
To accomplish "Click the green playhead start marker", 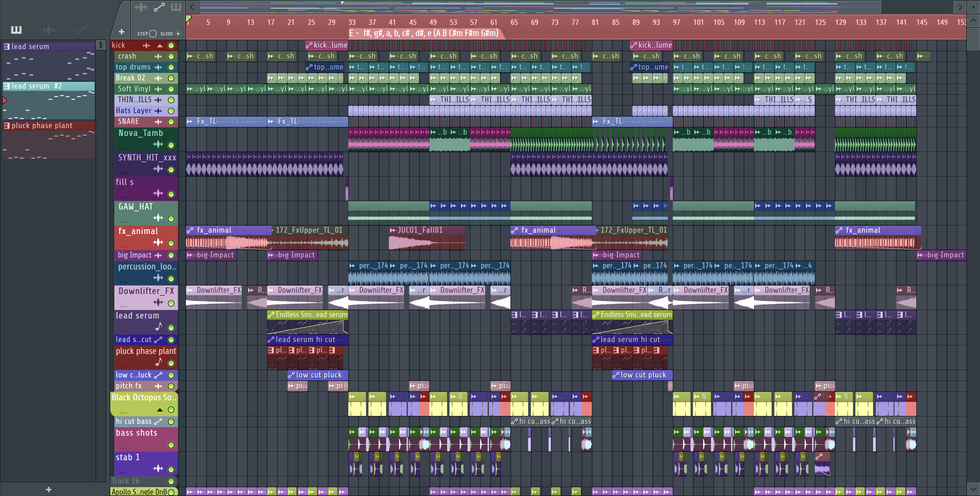I will (x=188, y=18).
